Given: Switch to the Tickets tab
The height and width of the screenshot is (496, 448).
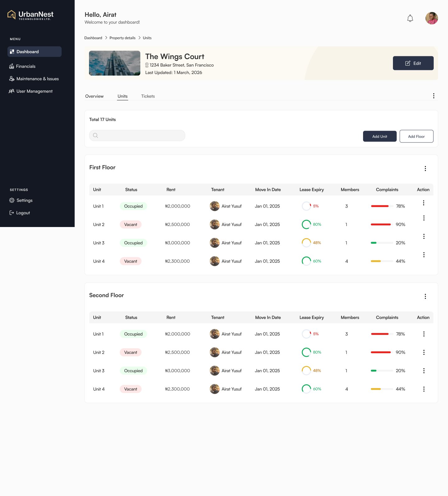Looking at the screenshot, I should 148,96.
